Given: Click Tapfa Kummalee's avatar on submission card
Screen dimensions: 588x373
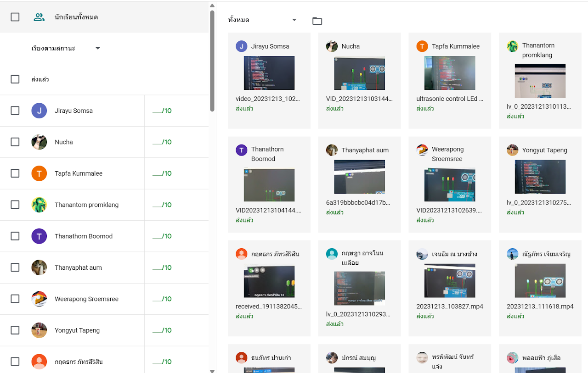Looking at the screenshot, I should click(422, 46).
